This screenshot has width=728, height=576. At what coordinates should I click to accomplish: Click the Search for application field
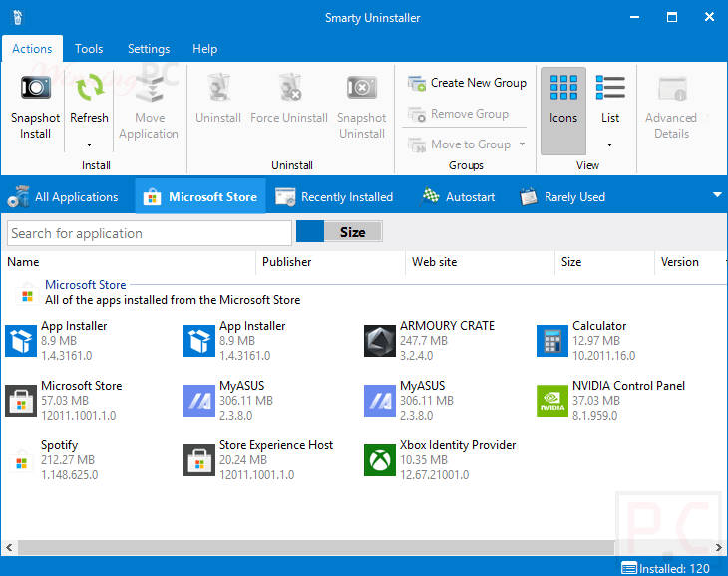150,233
